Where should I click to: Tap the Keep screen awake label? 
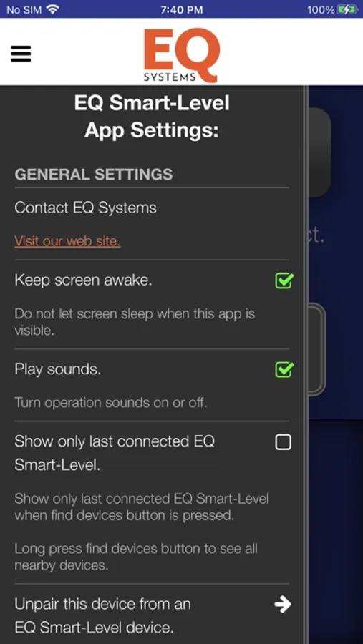pos(84,280)
